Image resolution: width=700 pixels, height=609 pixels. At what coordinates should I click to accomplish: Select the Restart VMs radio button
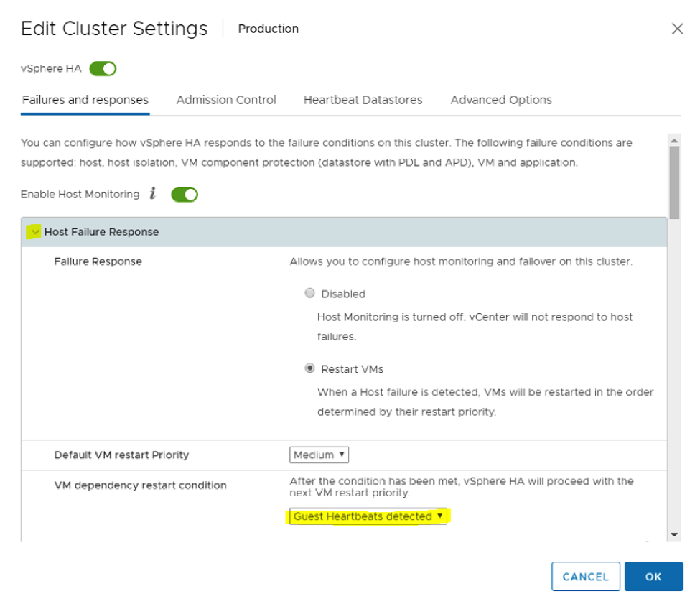tap(310, 368)
